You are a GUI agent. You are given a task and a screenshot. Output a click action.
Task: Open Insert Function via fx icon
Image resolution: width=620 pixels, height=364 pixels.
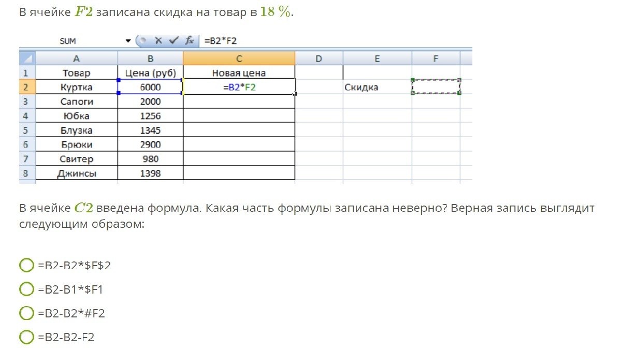(190, 40)
